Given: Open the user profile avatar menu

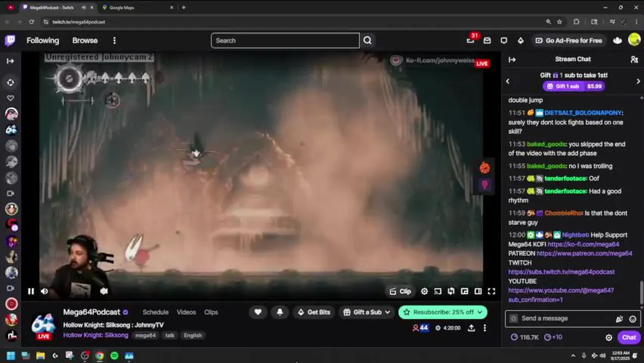Looking at the screenshot, I should point(634,40).
